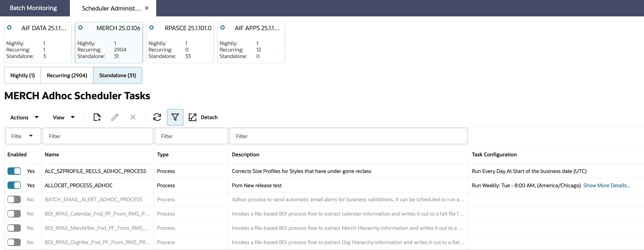
Task: Click Task Configuration column header
Action: pos(494,155)
